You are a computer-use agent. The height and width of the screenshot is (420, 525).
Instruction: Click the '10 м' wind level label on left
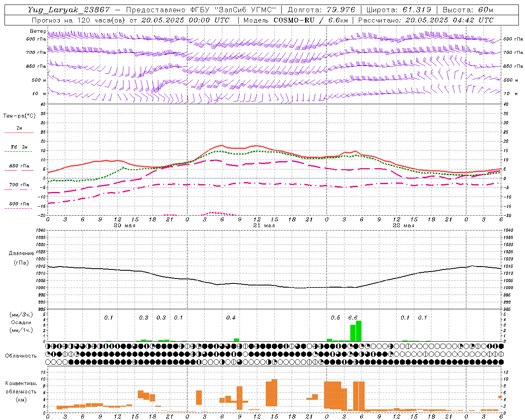click(x=39, y=94)
